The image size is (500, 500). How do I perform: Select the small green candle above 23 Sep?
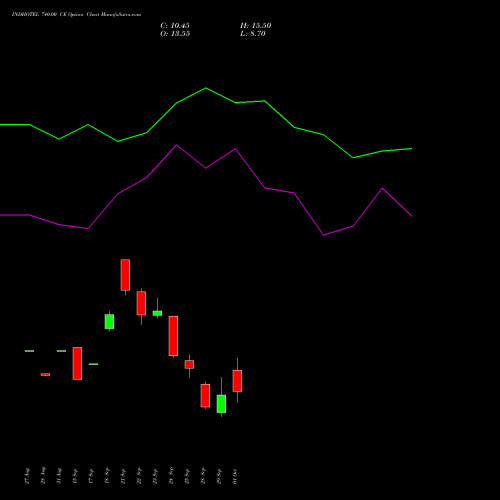click(x=157, y=313)
